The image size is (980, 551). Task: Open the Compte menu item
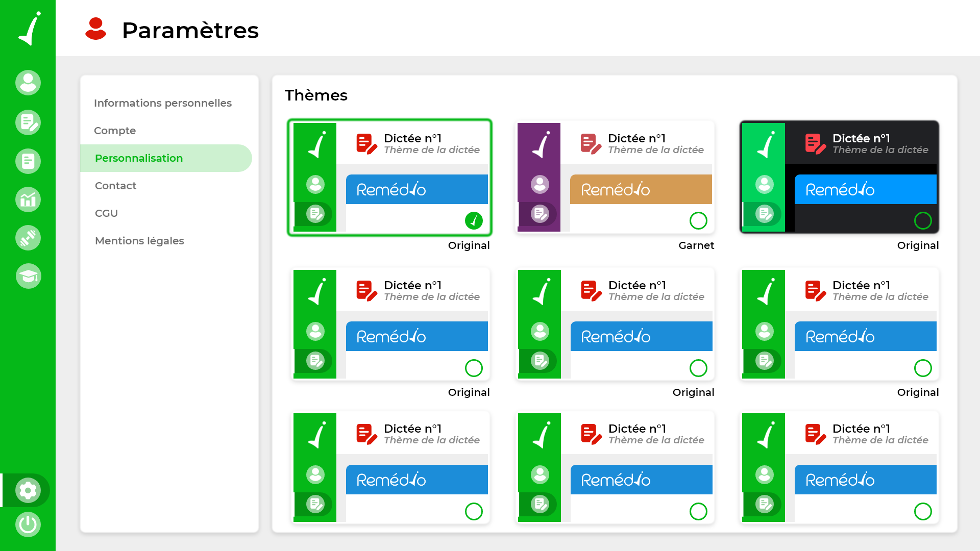[x=115, y=131]
